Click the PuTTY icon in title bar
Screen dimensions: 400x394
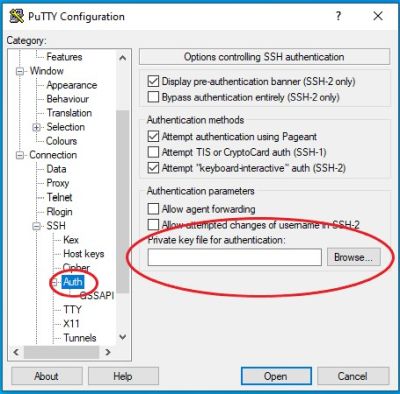pyautogui.click(x=16, y=16)
